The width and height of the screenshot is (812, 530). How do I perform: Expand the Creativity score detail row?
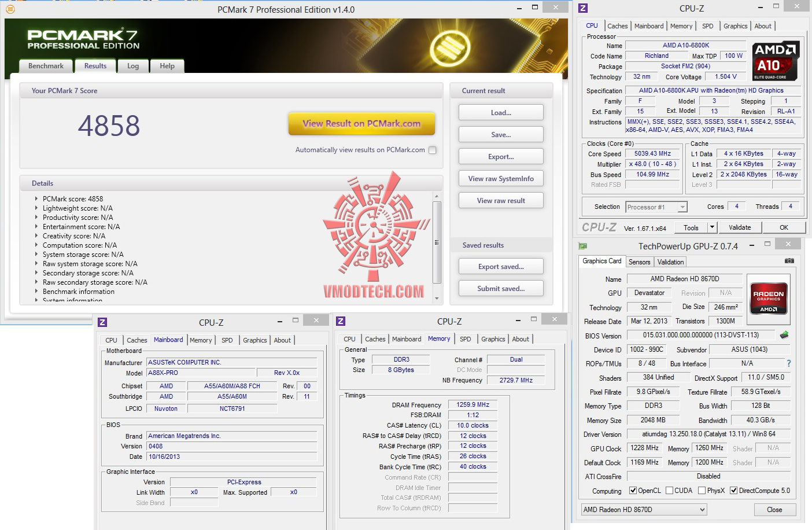click(36, 235)
